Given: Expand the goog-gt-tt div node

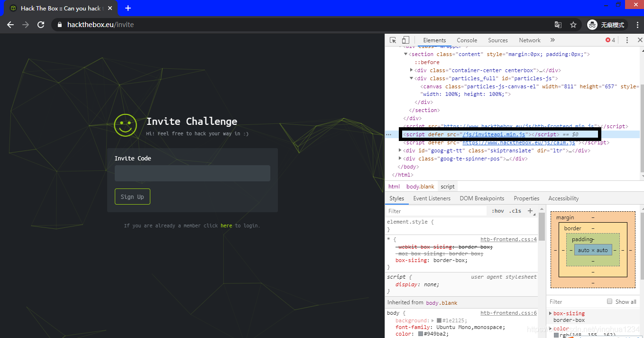Looking at the screenshot, I should click(400, 150).
